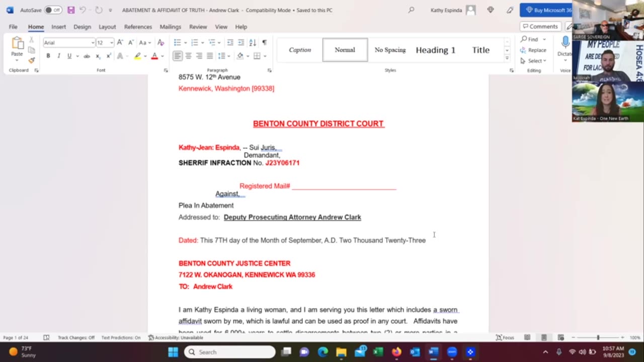Apply the Title style

[x=480, y=50]
